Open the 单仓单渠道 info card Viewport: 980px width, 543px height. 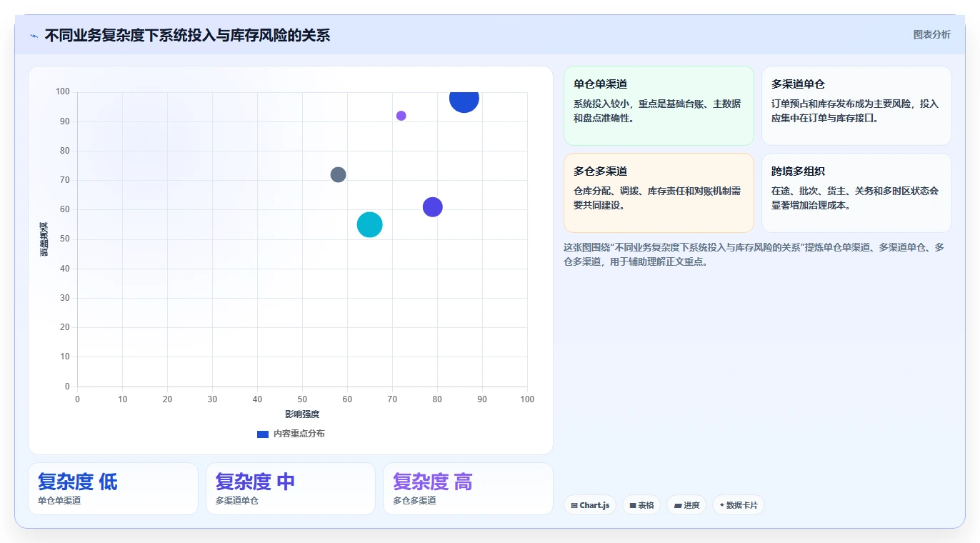click(659, 106)
